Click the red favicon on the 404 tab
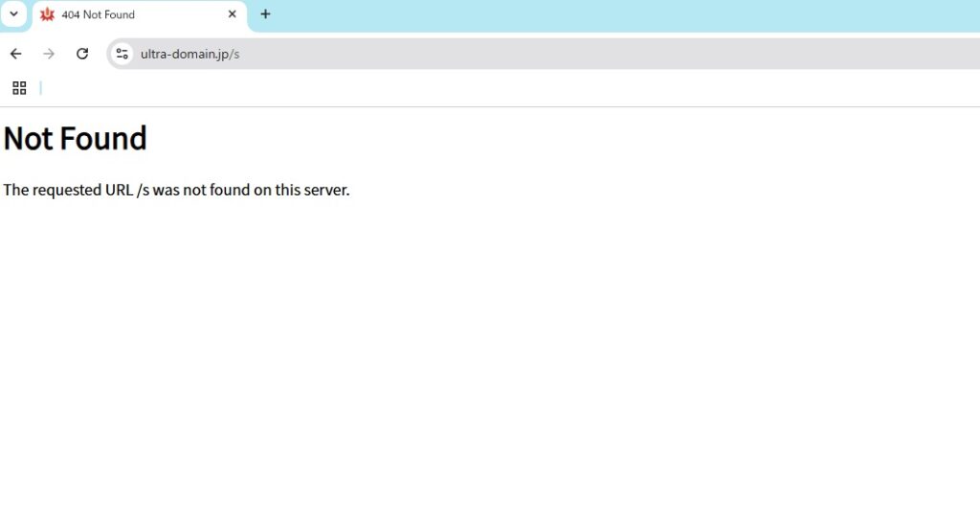The width and height of the screenshot is (980, 523). click(48, 14)
